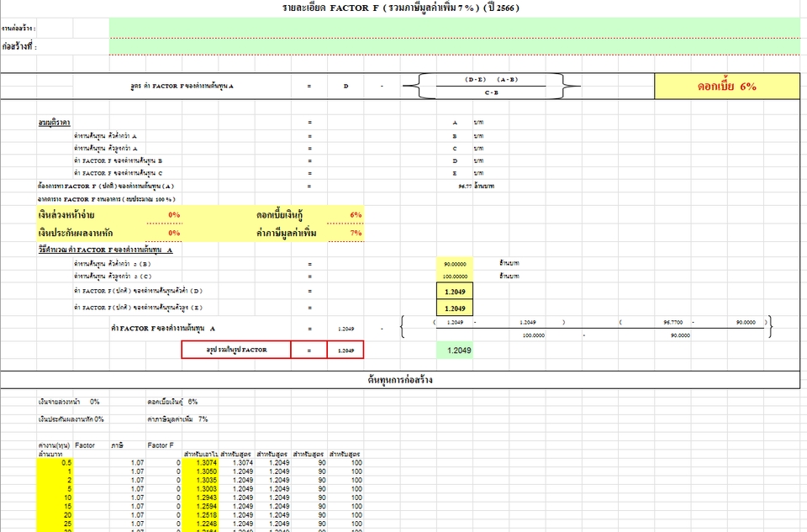Viewport: 807px width, 532px height.
Task: Click the green input field beside งานก่อสร้าง
Action: point(454,28)
